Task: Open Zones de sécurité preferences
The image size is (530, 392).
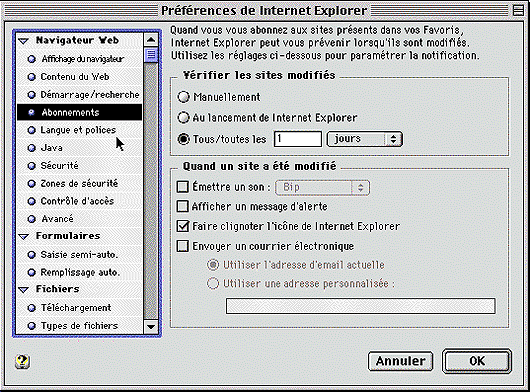Action: [79, 183]
